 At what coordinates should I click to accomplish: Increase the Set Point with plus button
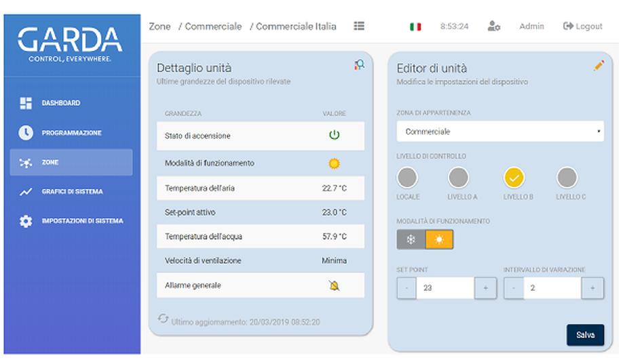pos(485,288)
